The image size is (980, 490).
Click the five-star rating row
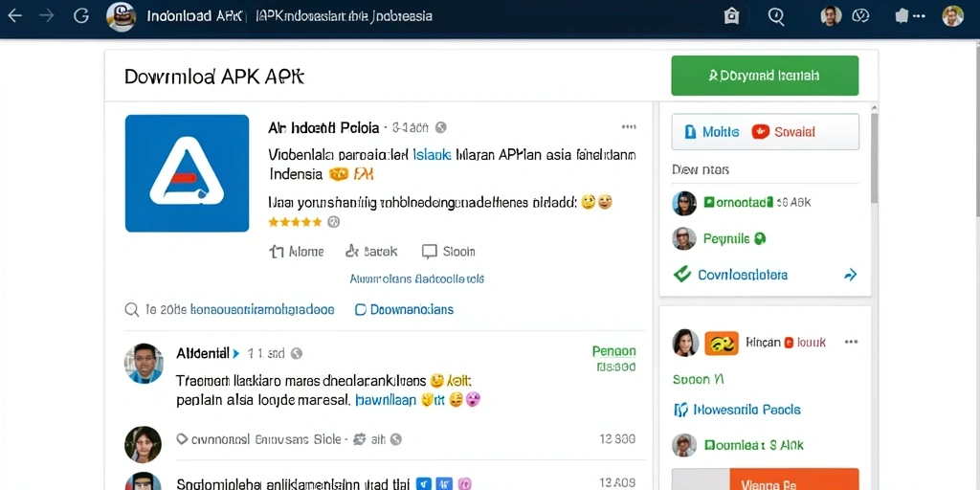pyautogui.click(x=295, y=222)
